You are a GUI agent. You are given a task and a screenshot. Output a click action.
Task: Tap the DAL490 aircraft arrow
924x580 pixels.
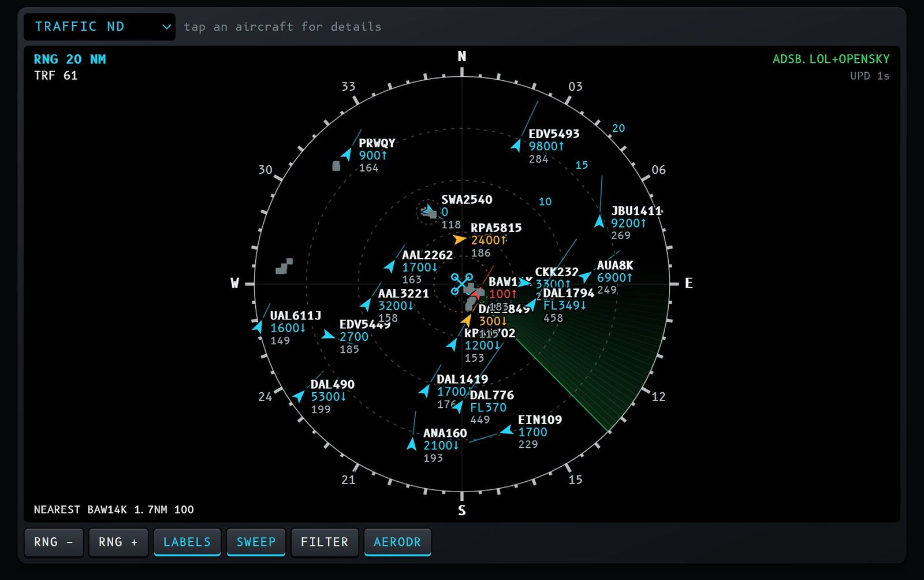pyautogui.click(x=298, y=396)
